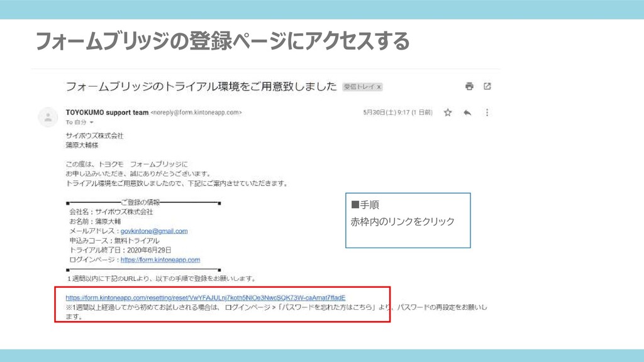
Task: Open the govkintone@gmail.com email link
Action: (154, 231)
